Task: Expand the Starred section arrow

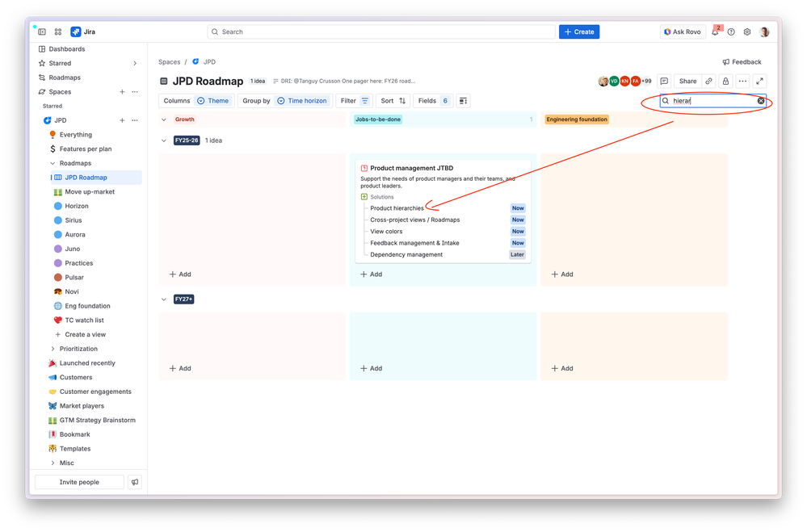Action: (x=135, y=63)
